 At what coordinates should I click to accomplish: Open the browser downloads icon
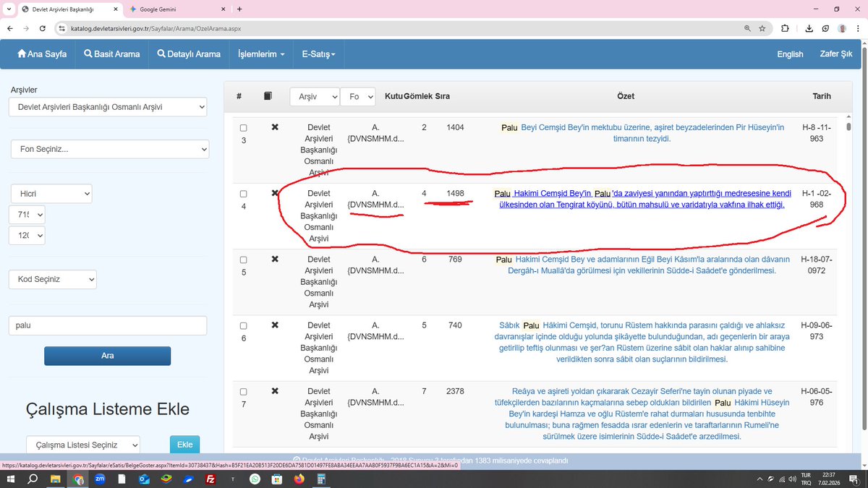point(808,28)
